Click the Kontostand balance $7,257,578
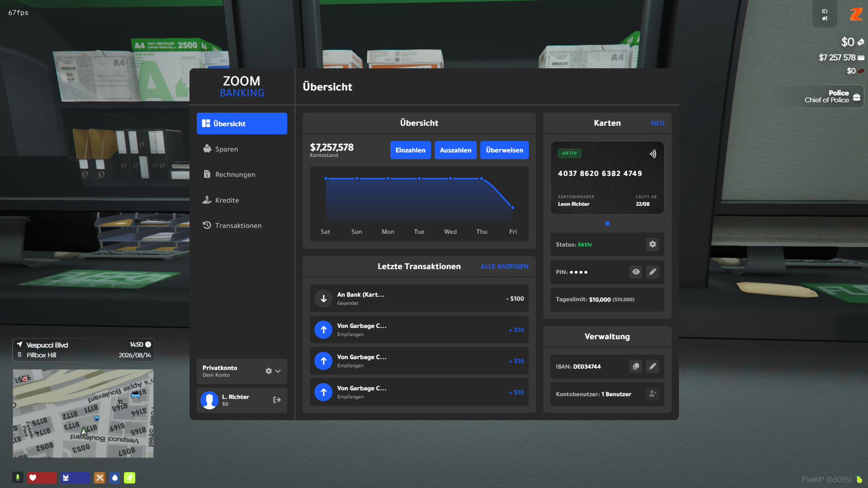 click(332, 147)
